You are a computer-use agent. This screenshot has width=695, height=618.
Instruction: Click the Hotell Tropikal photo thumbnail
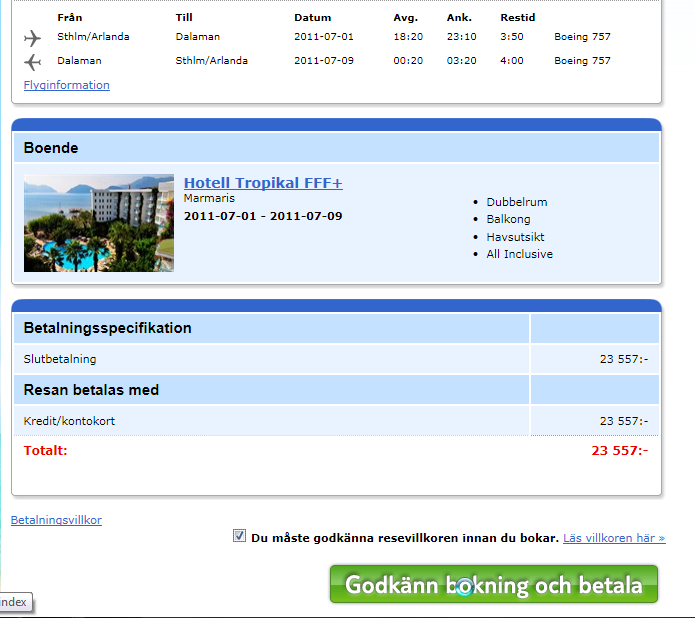[x=99, y=223]
